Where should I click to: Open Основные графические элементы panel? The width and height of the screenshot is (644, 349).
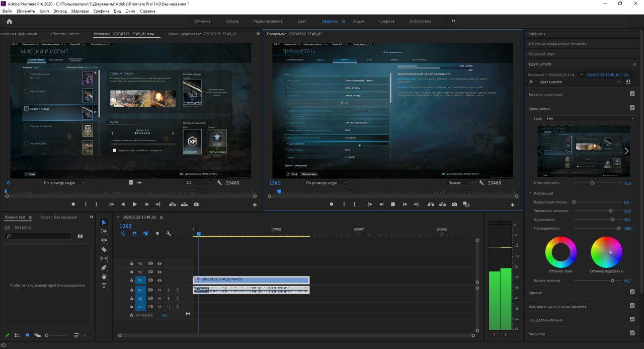coord(557,44)
